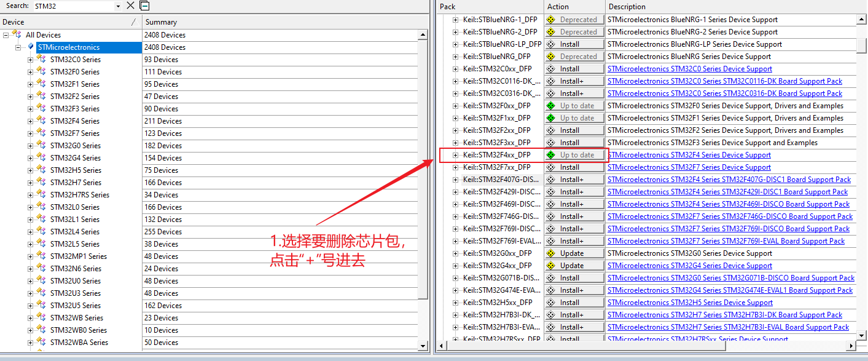Click Up to date for STM32F4xx_DFP

[574, 155]
